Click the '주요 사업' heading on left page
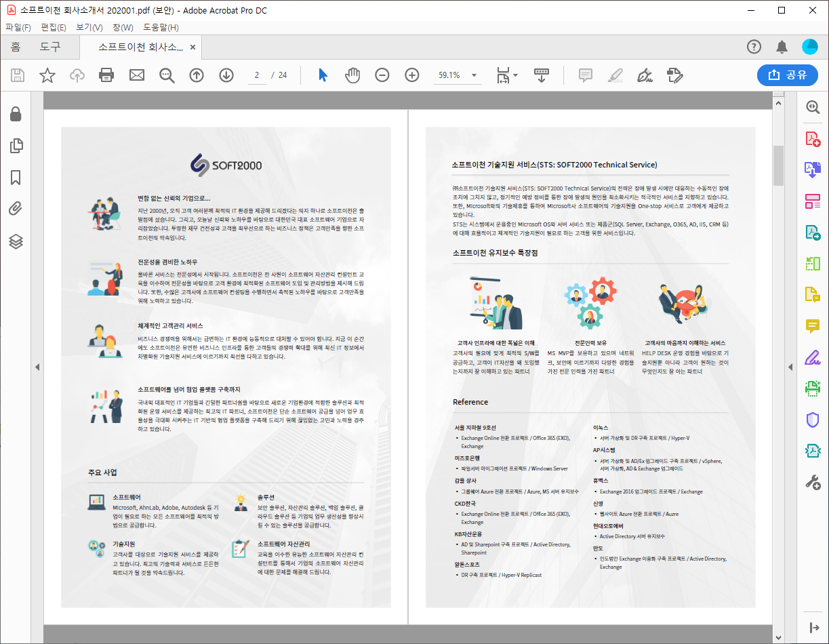Image resolution: width=829 pixels, height=644 pixels. click(x=102, y=472)
